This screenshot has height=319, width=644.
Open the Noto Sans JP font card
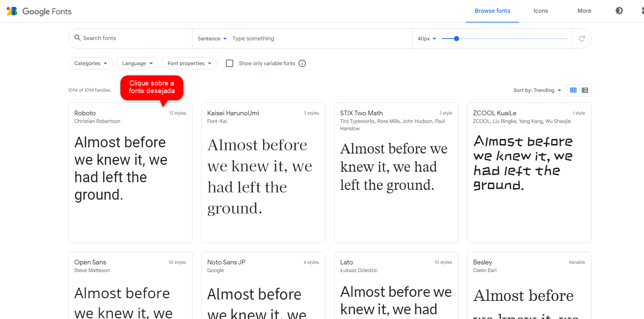pos(263,286)
